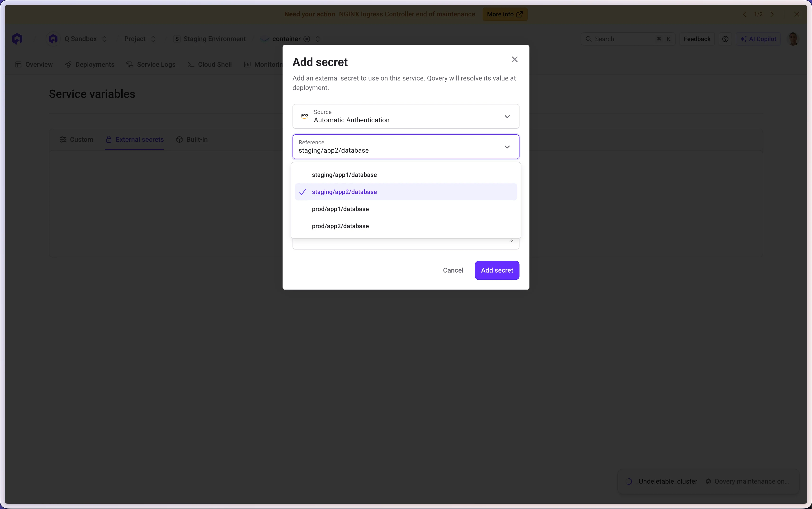The height and width of the screenshot is (509, 812).
Task: Open the Monitoring tab
Action: 263,64
